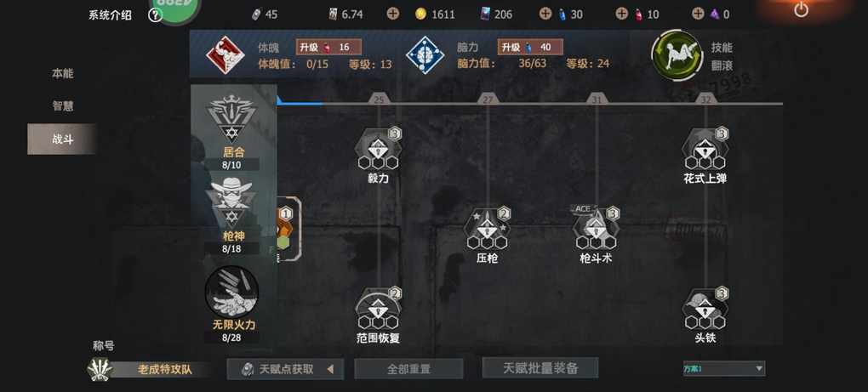Open the 翻滚 skill icon
Screen dimensions: 868x392
[677, 54]
